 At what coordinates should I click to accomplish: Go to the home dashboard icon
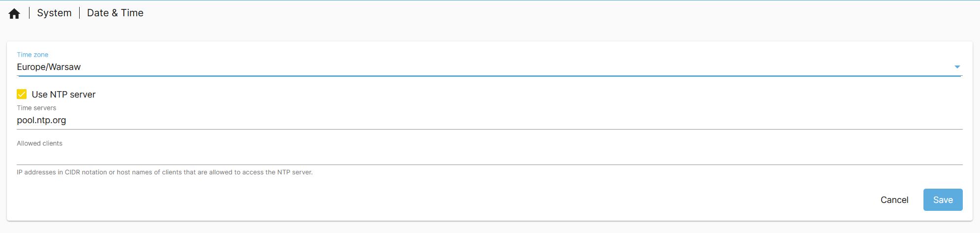point(14,14)
